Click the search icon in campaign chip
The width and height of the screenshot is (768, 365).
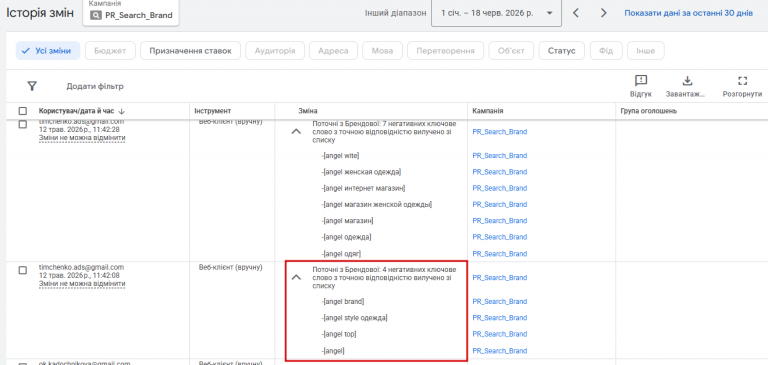pyautogui.click(x=96, y=15)
